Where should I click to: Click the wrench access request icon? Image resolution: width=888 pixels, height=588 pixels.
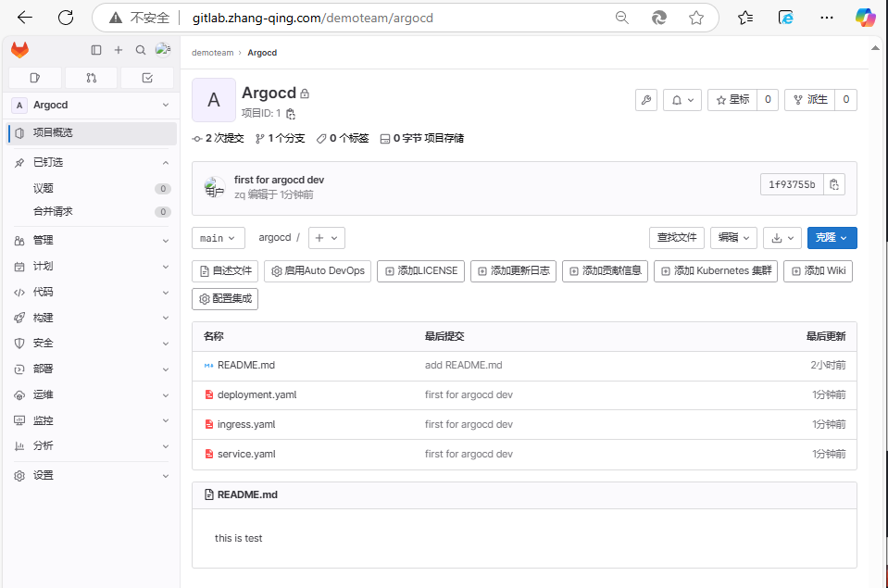pos(646,100)
